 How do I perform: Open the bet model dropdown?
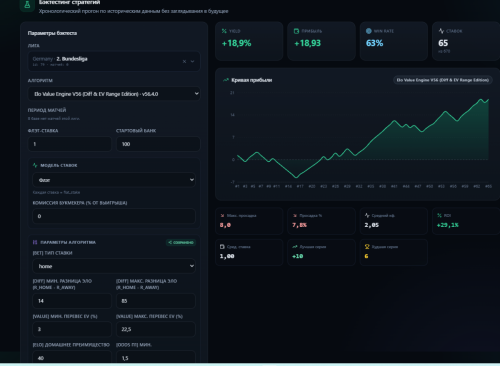tap(114, 180)
